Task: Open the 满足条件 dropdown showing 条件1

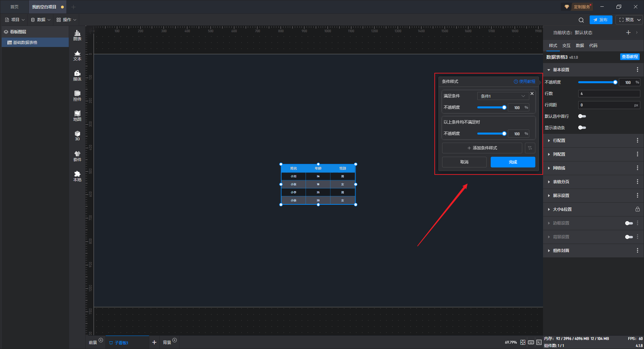Action: (503, 96)
